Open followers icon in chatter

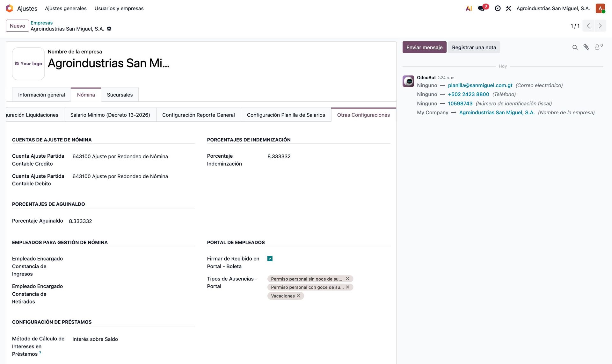coord(598,47)
